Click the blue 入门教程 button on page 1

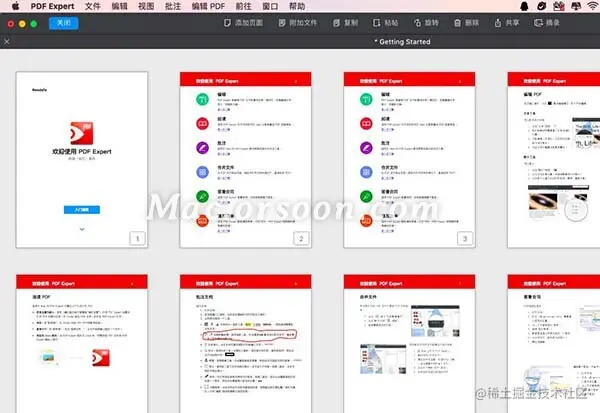pyautogui.click(x=82, y=210)
